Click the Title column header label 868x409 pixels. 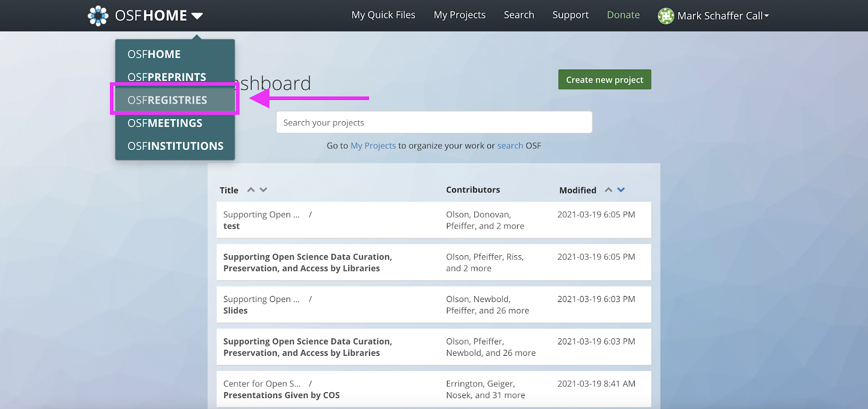(229, 190)
